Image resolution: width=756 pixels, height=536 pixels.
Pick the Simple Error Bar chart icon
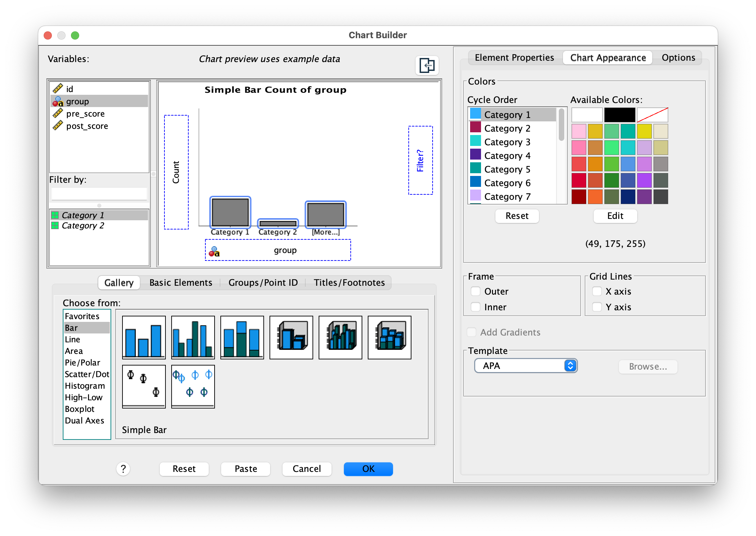pyautogui.click(x=144, y=386)
